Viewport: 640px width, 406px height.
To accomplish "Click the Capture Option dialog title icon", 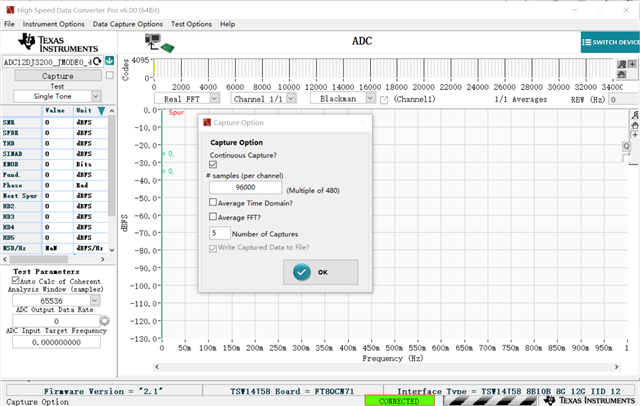I will (207, 122).
